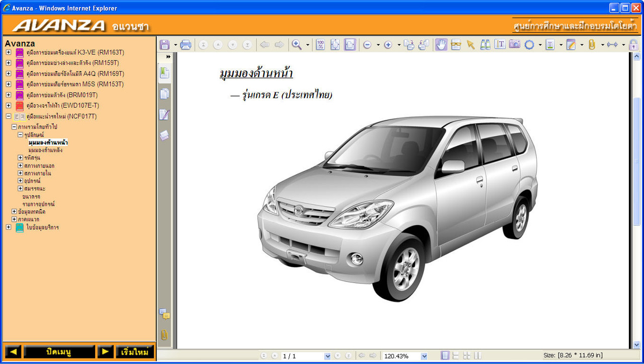Click the Fit Page icon

(x=335, y=45)
